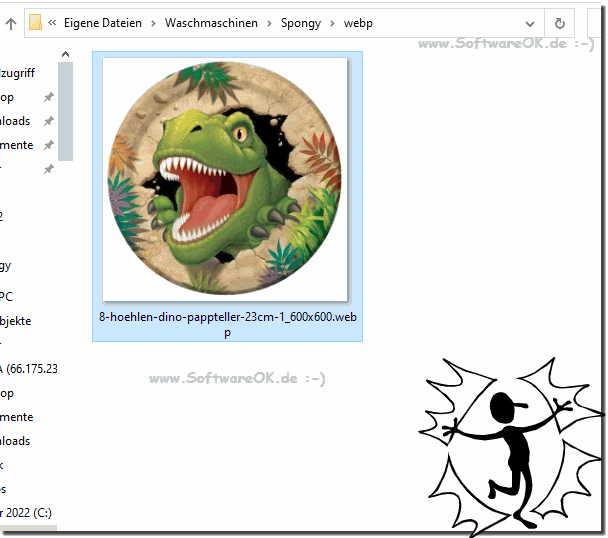Navigate to Waschmaschinen breadcrumb
The image size is (608, 538).
pyautogui.click(x=211, y=23)
